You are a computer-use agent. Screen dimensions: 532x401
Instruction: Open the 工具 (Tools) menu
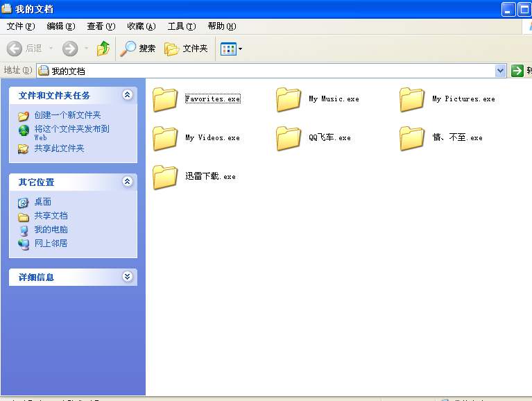tap(180, 26)
